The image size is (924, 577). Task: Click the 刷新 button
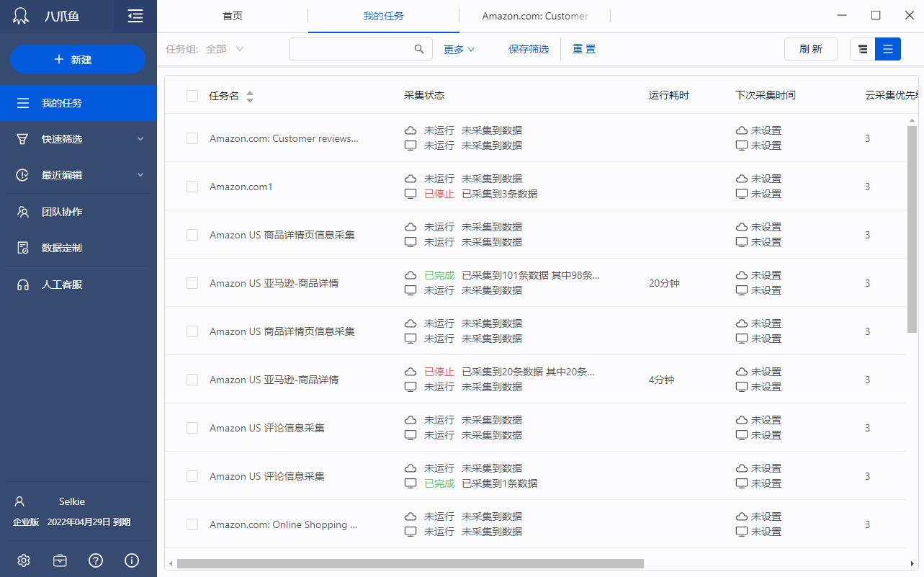811,49
